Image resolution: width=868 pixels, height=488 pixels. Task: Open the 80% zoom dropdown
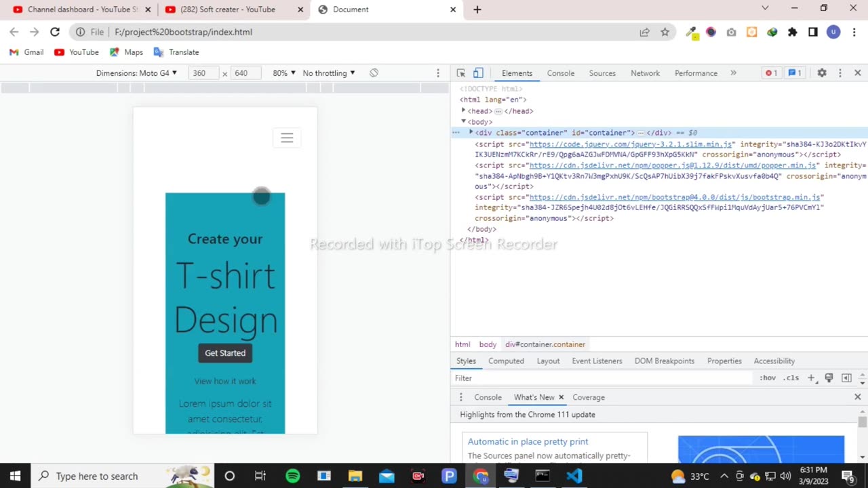283,73
